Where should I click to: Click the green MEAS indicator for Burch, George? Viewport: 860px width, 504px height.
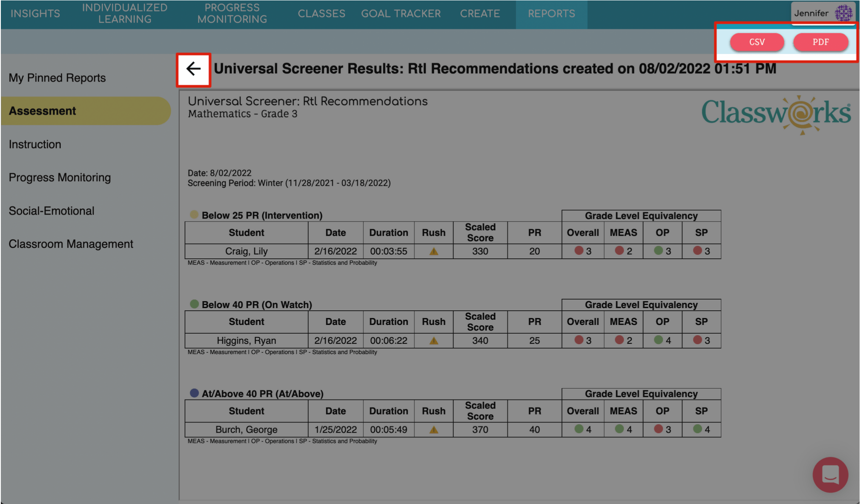pos(619,430)
